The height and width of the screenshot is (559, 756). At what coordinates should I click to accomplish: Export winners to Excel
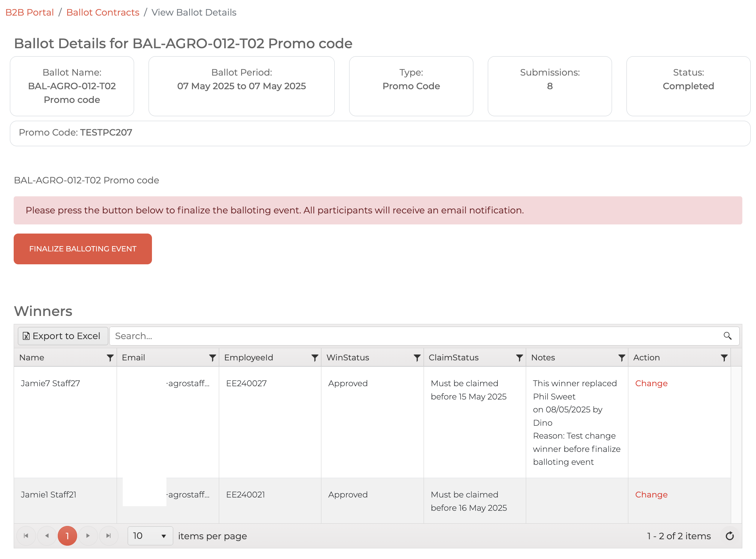click(x=63, y=336)
